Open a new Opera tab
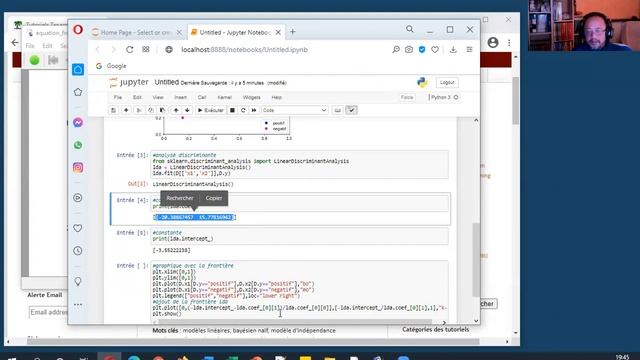 click(x=292, y=32)
